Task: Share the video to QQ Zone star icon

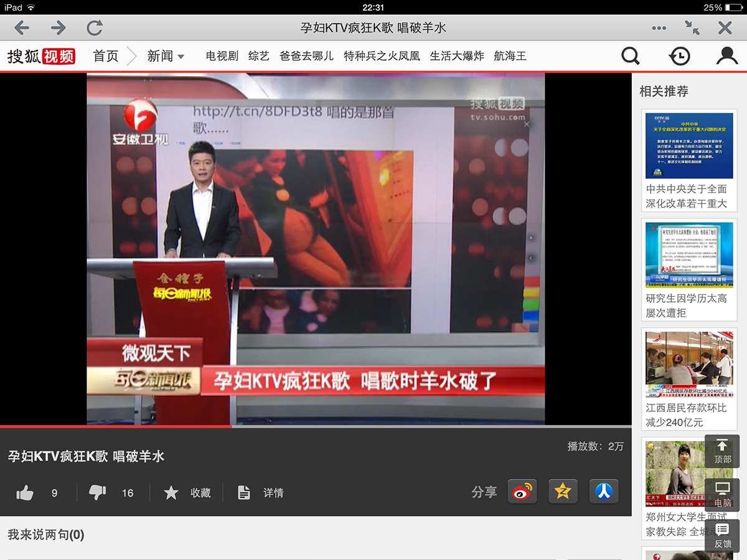Action: pos(563,492)
